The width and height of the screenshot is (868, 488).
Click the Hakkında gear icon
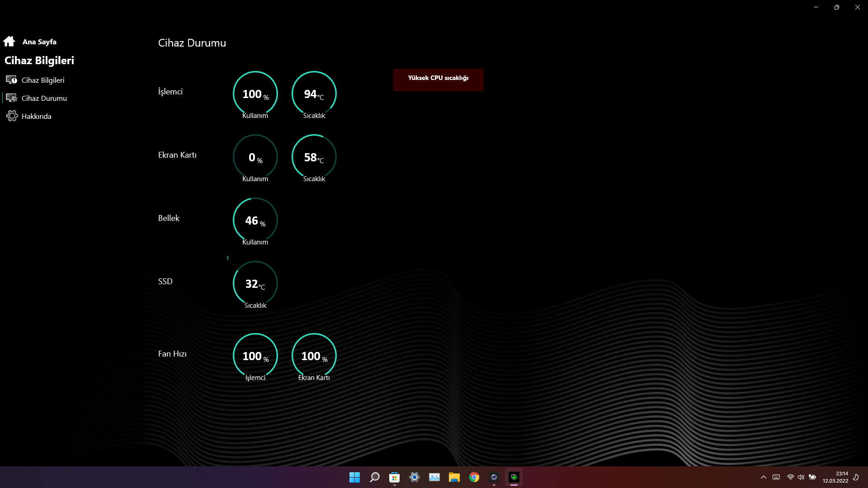tap(12, 116)
